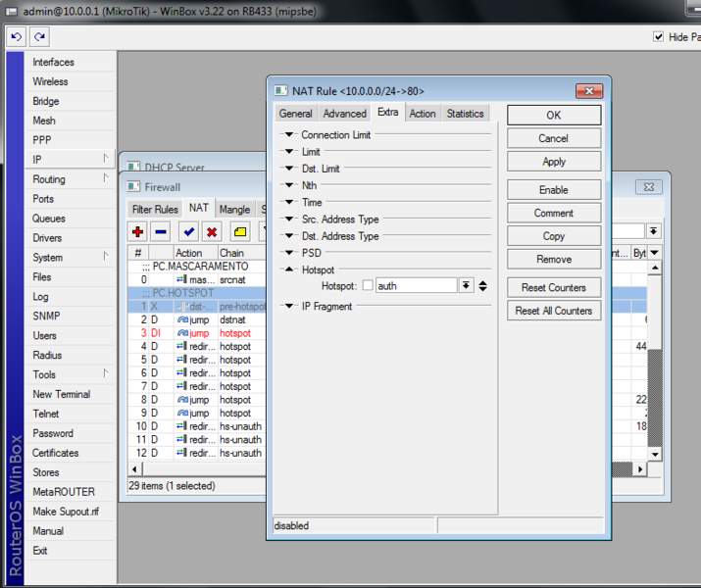This screenshot has height=588, width=701.
Task: Disable selected rule with red X icon
Action: pyautogui.click(x=212, y=231)
